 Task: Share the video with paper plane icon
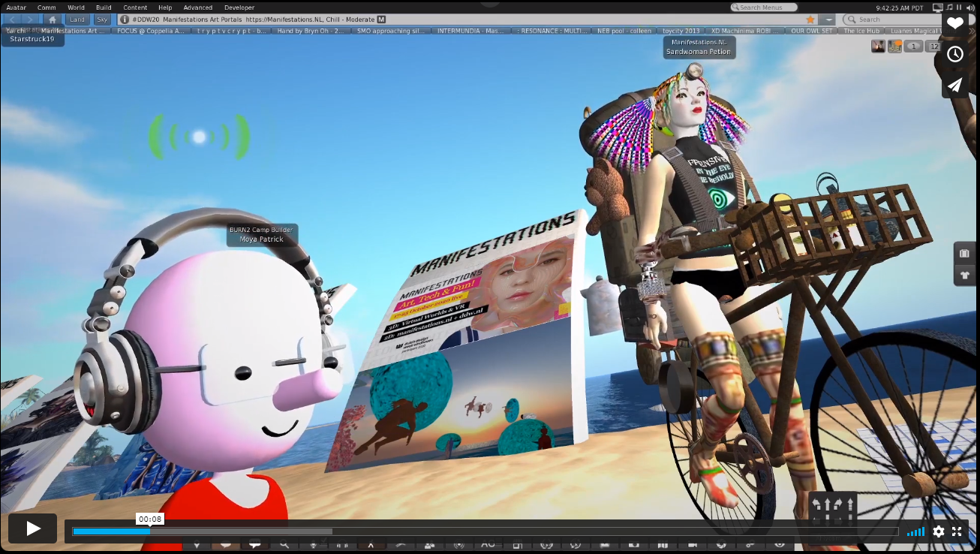pos(954,85)
